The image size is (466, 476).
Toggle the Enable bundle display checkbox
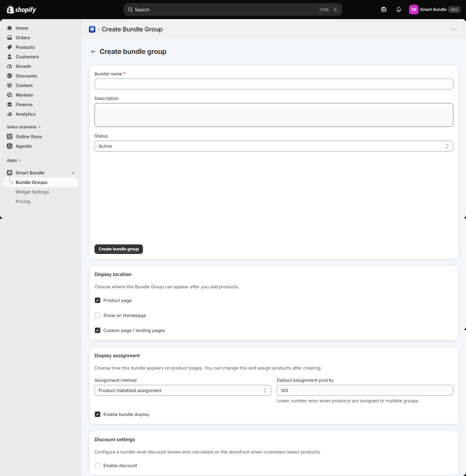coord(98,414)
